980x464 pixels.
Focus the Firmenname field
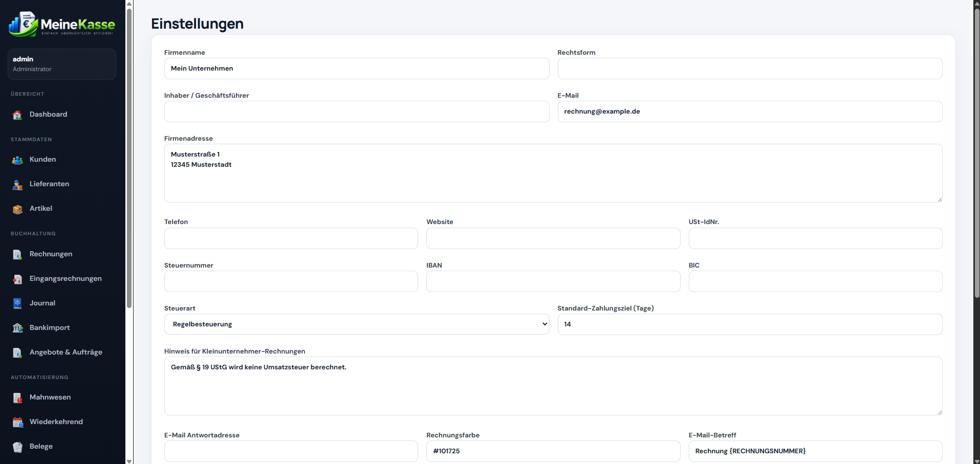[357, 69]
